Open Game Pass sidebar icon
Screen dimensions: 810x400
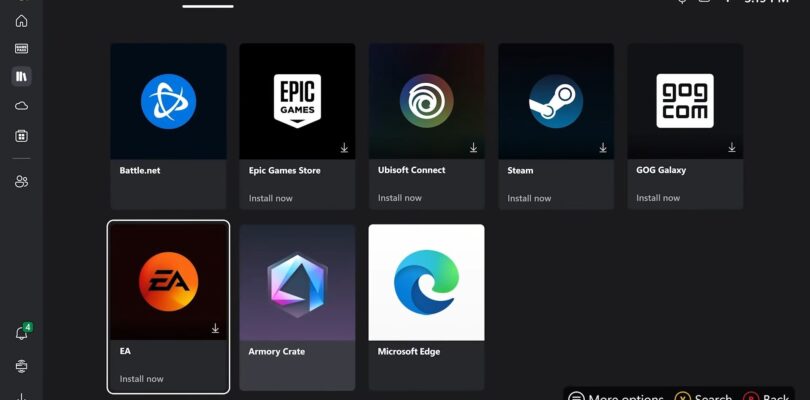click(21, 49)
